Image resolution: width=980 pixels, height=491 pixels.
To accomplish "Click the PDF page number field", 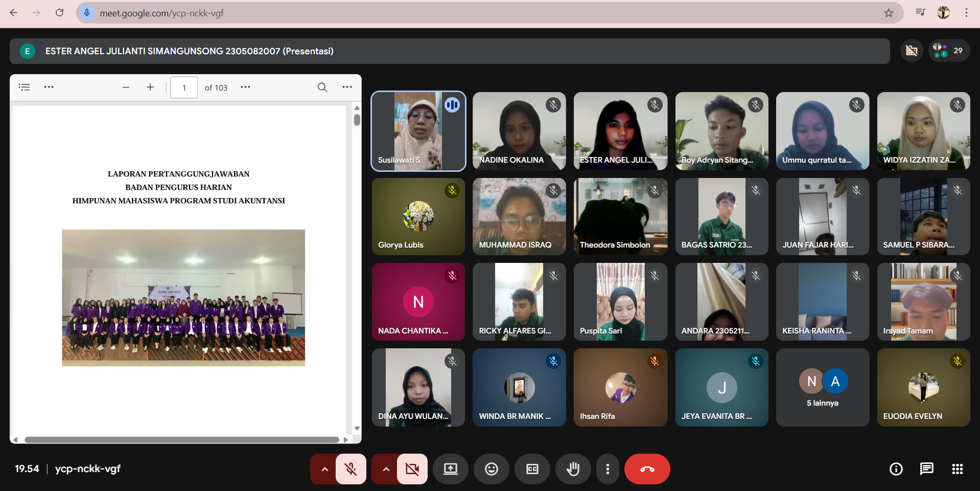I will pos(184,87).
